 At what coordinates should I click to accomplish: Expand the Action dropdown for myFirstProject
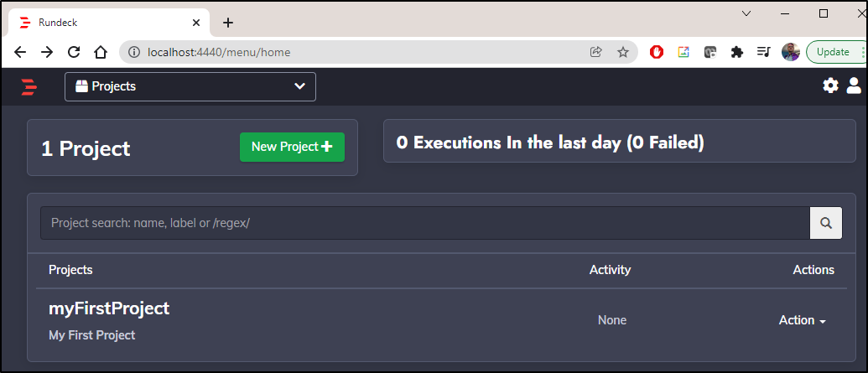click(802, 320)
